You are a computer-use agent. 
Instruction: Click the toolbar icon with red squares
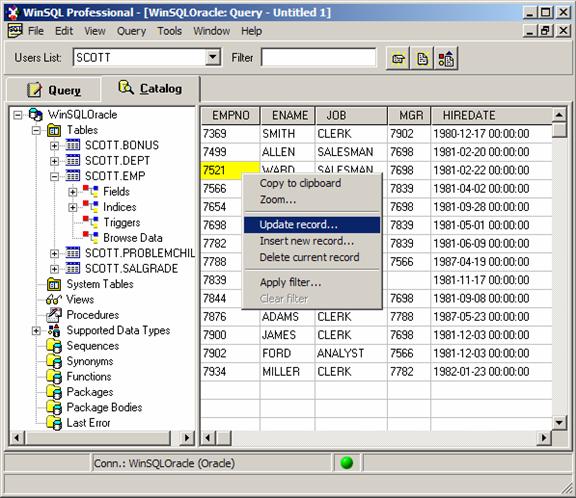coord(446,58)
